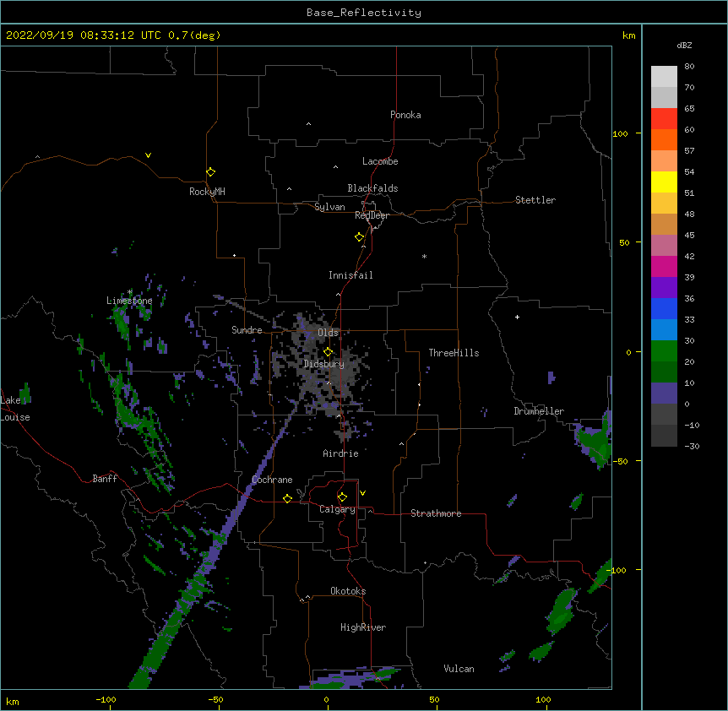The width and height of the screenshot is (728, 711).
Task: Click the Banff label
Action: [x=105, y=479]
